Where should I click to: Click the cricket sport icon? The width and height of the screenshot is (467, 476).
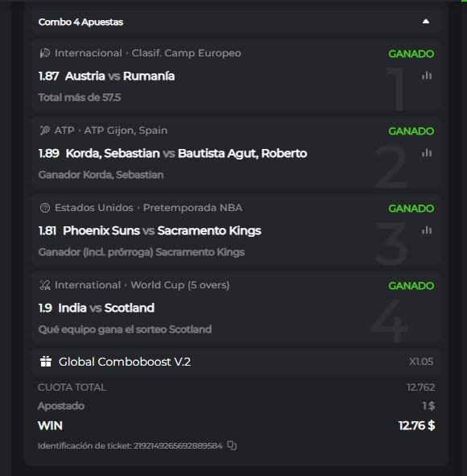45,285
